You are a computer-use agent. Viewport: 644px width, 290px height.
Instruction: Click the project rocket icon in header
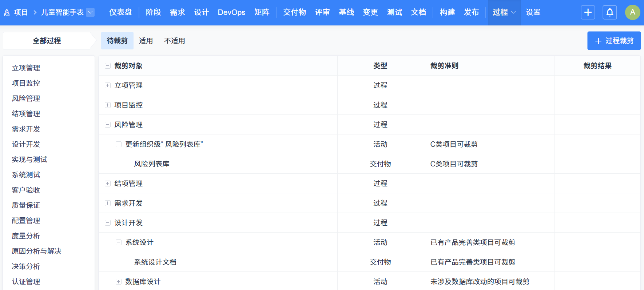pos(7,13)
